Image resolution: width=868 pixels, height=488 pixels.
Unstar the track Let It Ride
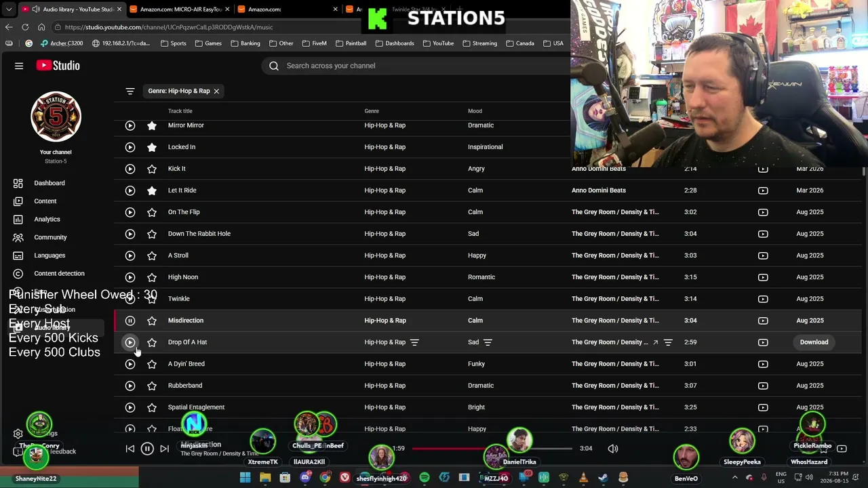[152, 190]
